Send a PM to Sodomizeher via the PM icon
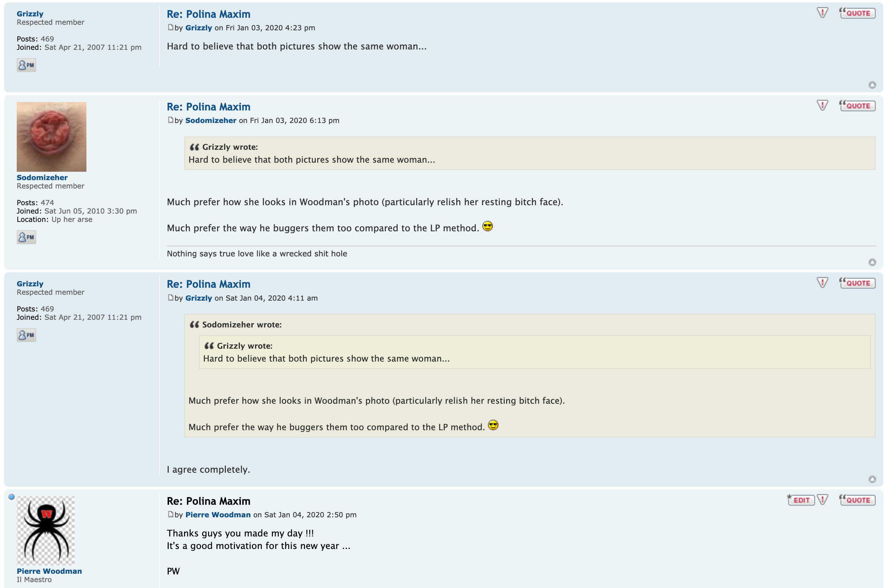 pos(26,237)
